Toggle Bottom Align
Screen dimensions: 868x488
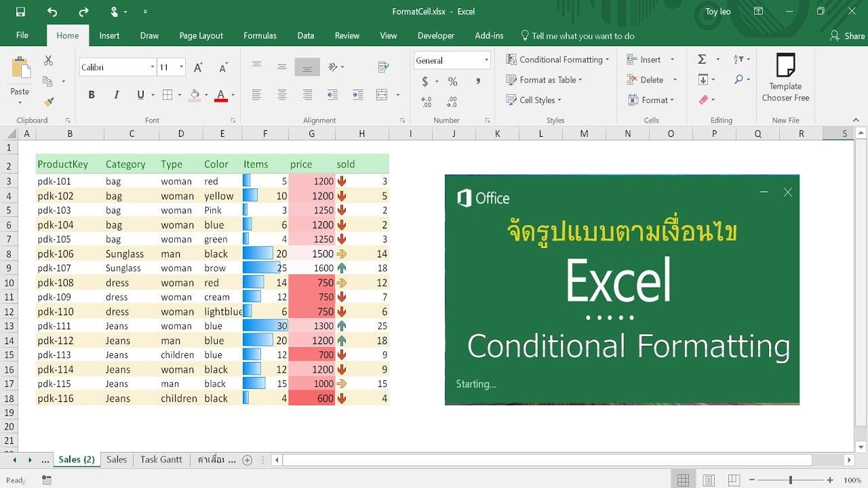(307, 66)
